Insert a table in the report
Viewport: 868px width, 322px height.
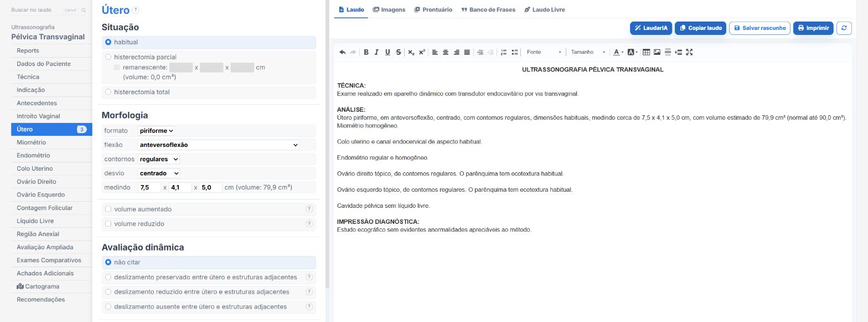point(647,52)
